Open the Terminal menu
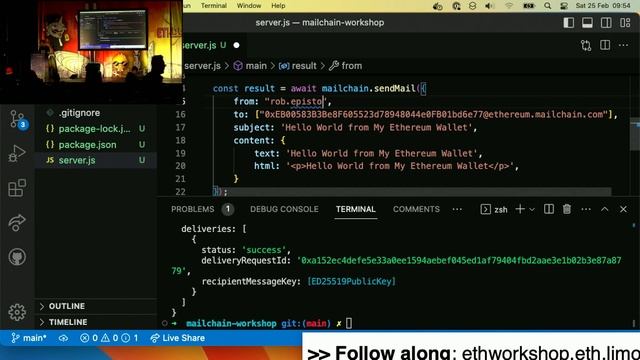 coord(213,6)
